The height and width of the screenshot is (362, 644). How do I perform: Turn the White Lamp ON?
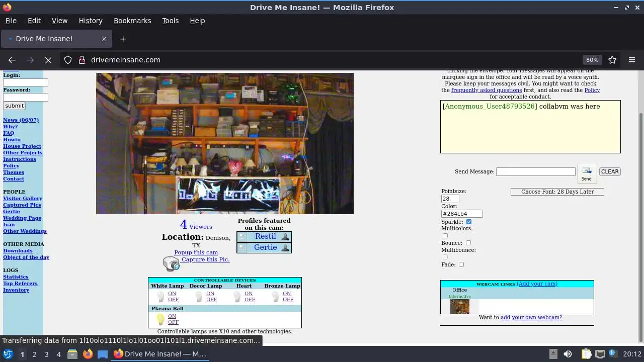click(x=172, y=294)
